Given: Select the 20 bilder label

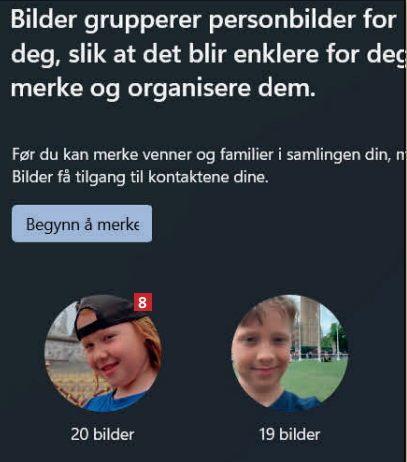Looking at the screenshot, I should click(103, 434).
